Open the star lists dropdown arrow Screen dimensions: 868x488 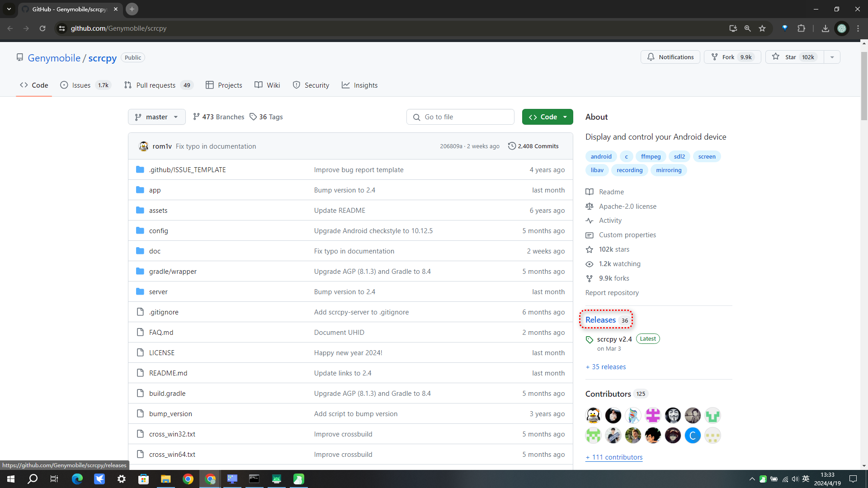832,57
